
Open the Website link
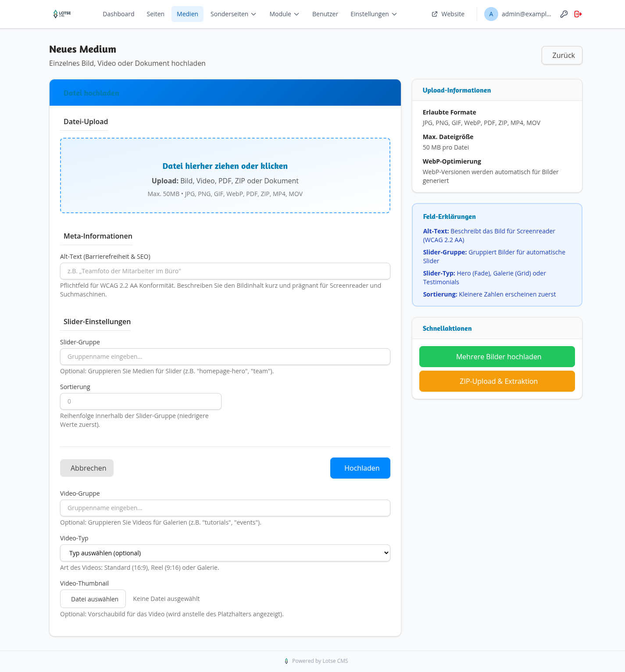tap(448, 14)
